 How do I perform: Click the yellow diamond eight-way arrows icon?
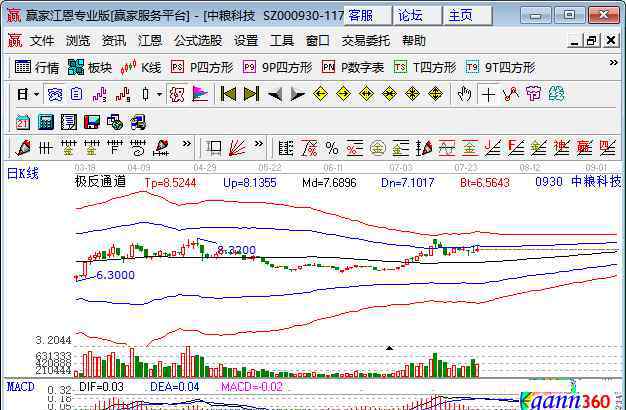click(x=412, y=95)
